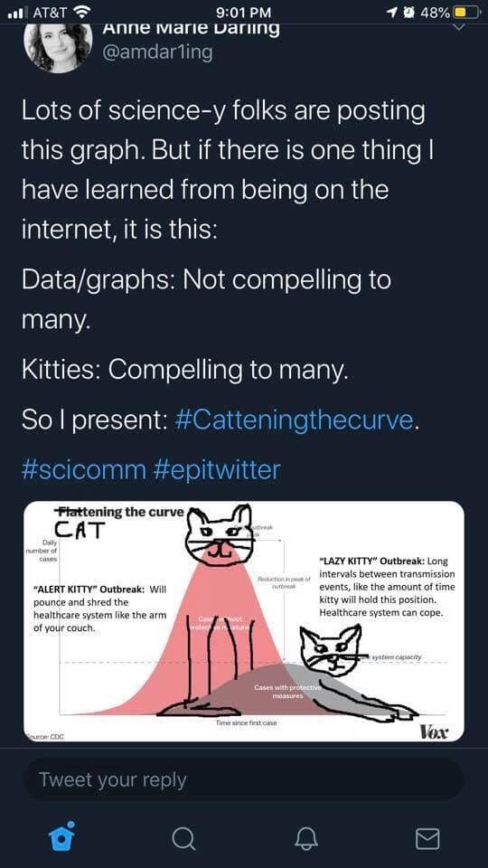488x868 pixels.
Task: Open the #scicomm hashtag
Action: 83,469
